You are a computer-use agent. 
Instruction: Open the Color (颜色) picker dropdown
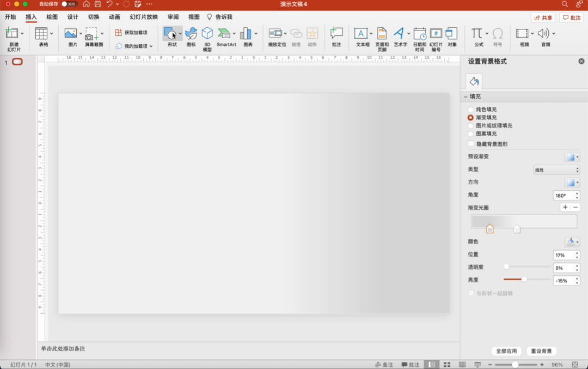572,242
